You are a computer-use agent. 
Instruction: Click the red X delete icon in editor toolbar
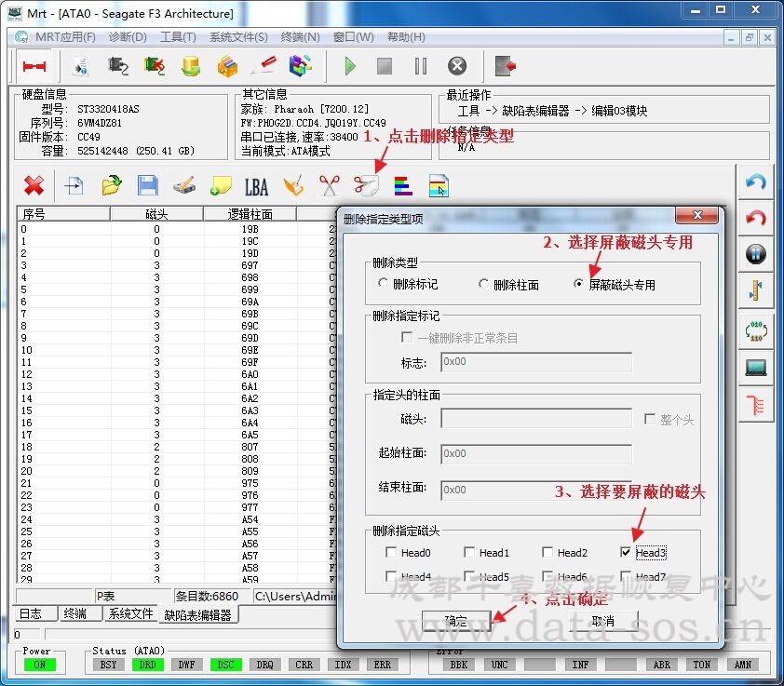34,185
